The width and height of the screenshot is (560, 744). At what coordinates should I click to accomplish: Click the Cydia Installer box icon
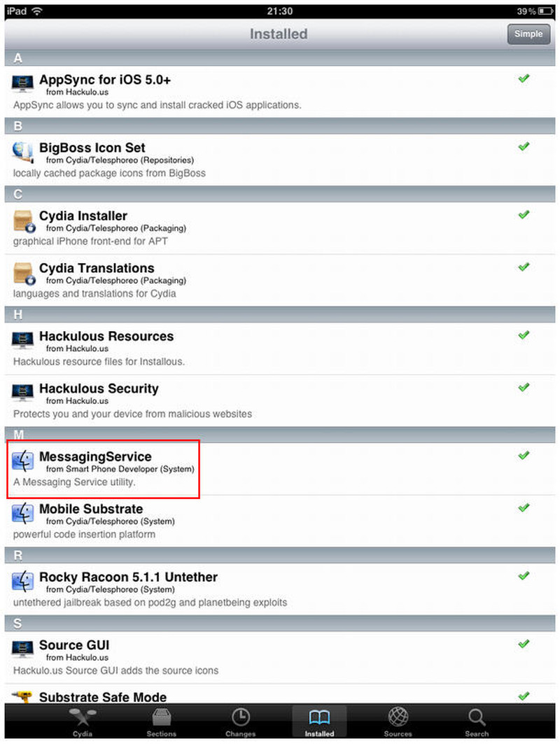24,221
